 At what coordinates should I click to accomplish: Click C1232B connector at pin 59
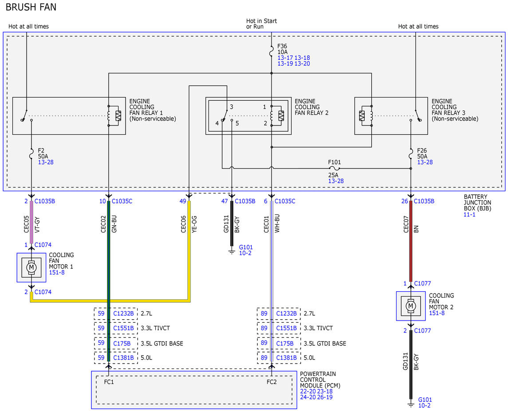pyautogui.click(x=123, y=313)
